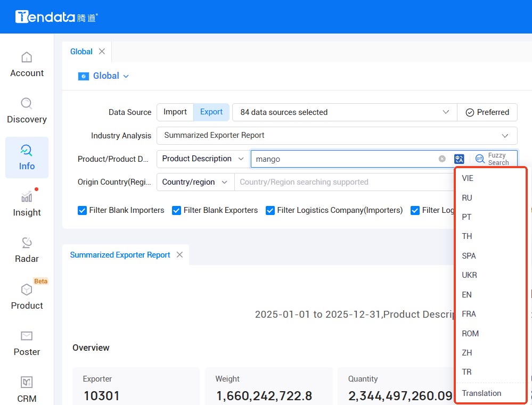Click the Quantity value 2,344,497,260.09

400,396
